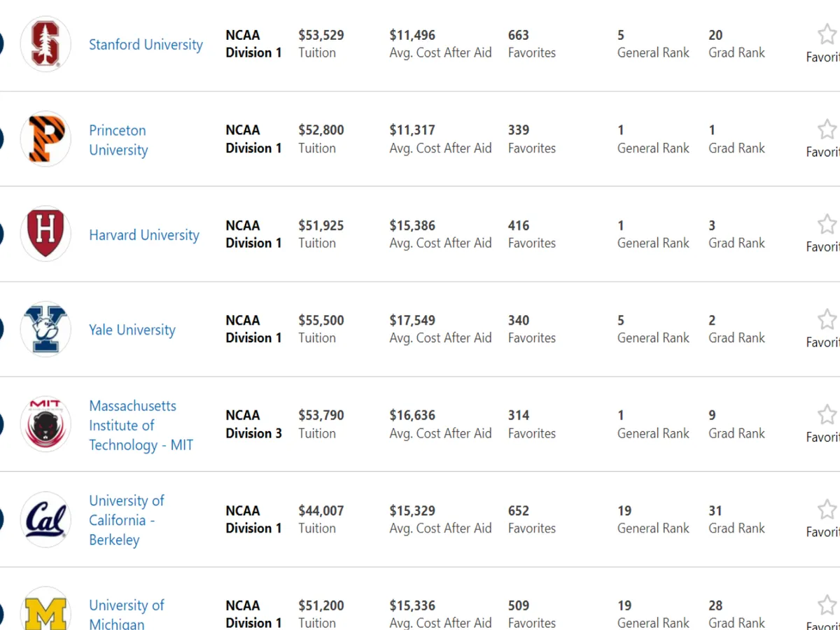The height and width of the screenshot is (630, 840).
Task: Mark Yale University as favorite
Action: click(827, 320)
